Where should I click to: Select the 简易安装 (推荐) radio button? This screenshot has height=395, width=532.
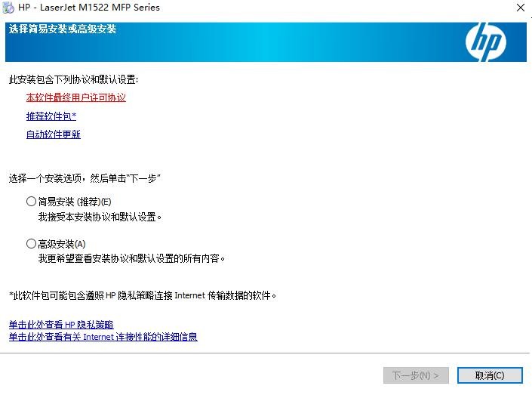point(31,202)
